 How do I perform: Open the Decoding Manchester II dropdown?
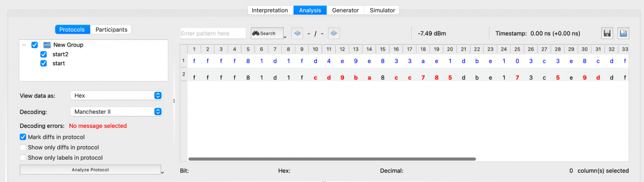click(x=116, y=111)
